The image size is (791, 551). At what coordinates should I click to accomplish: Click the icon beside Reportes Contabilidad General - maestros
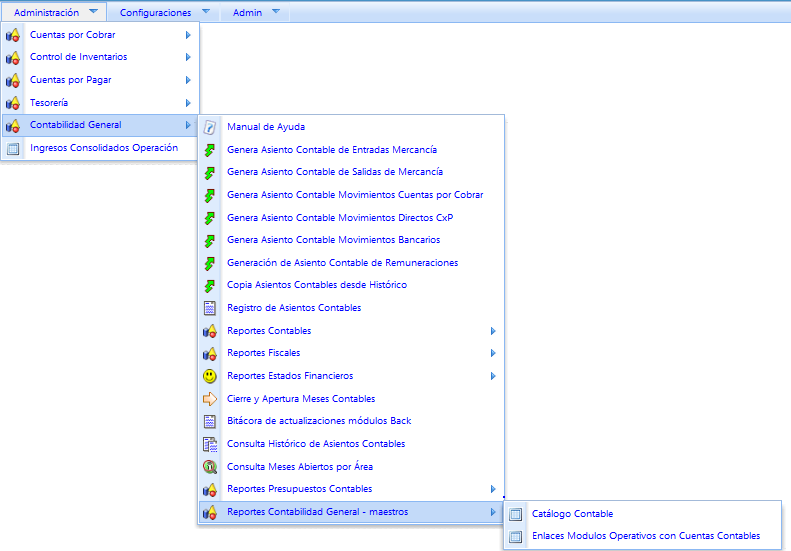coord(210,512)
